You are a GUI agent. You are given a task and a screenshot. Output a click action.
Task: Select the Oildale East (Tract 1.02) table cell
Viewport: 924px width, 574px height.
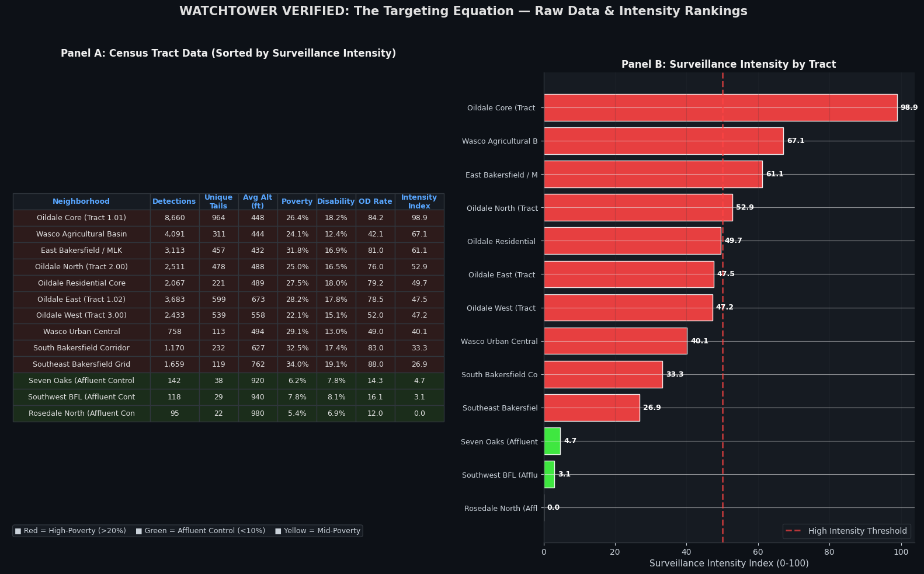point(81,300)
